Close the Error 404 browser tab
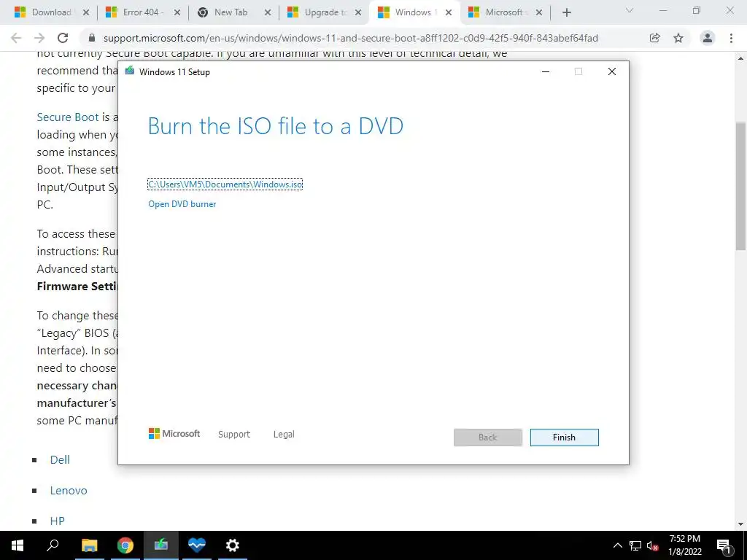This screenshot has width=747, height=560. click(177, 13)
